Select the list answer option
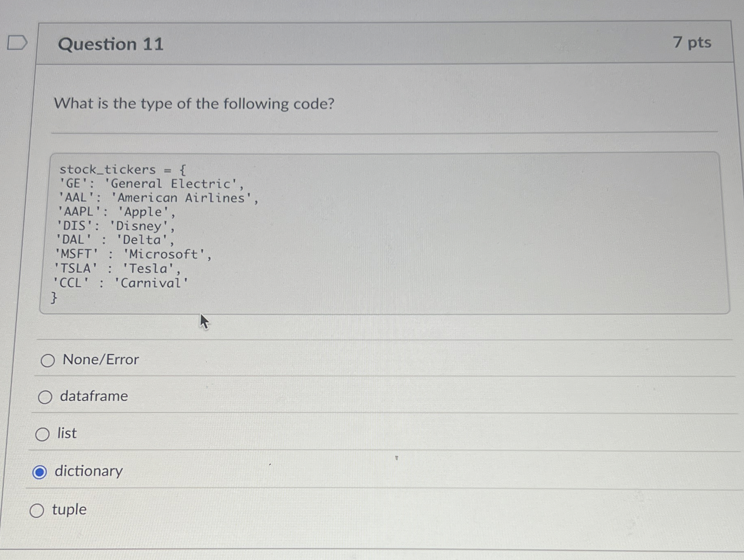The height and width of the screenshot is (560, 744). (x=42, y=434)
